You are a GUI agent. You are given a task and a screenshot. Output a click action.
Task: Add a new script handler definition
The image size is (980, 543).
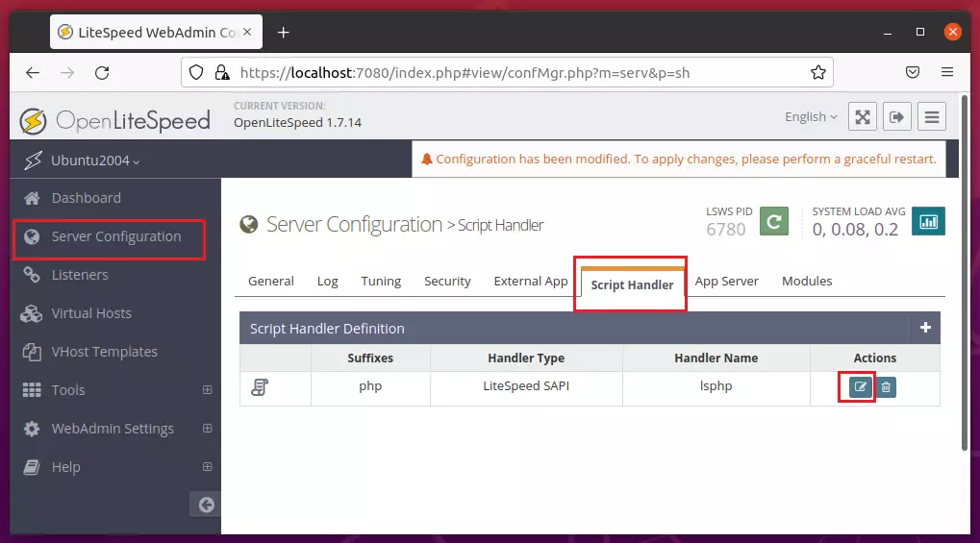(x=925, y=328)
